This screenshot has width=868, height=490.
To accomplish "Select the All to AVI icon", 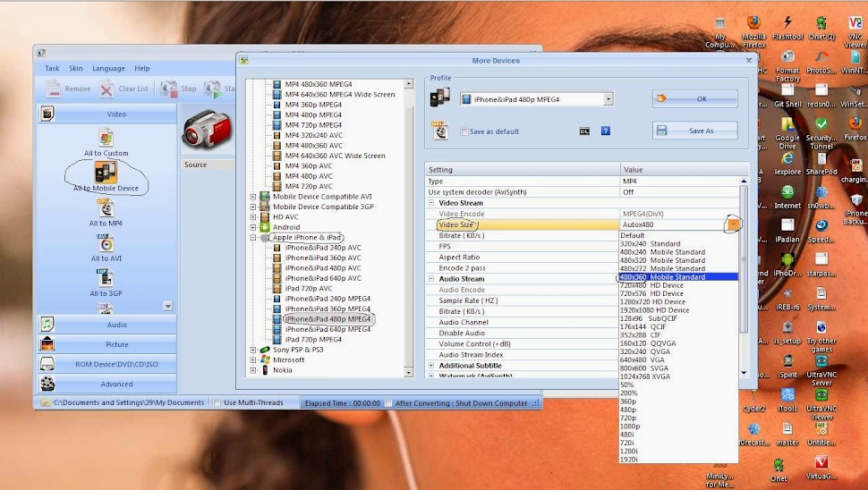I will point(106,243).
